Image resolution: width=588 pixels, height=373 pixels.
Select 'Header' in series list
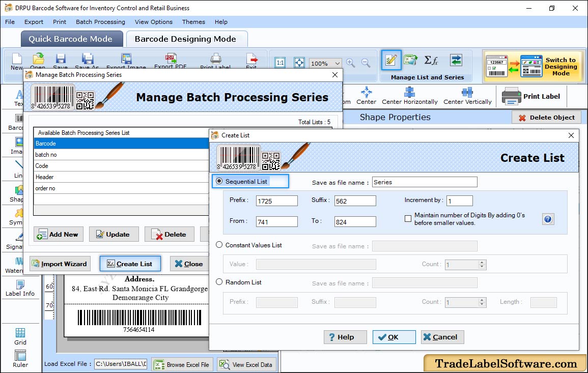(121, 177)
